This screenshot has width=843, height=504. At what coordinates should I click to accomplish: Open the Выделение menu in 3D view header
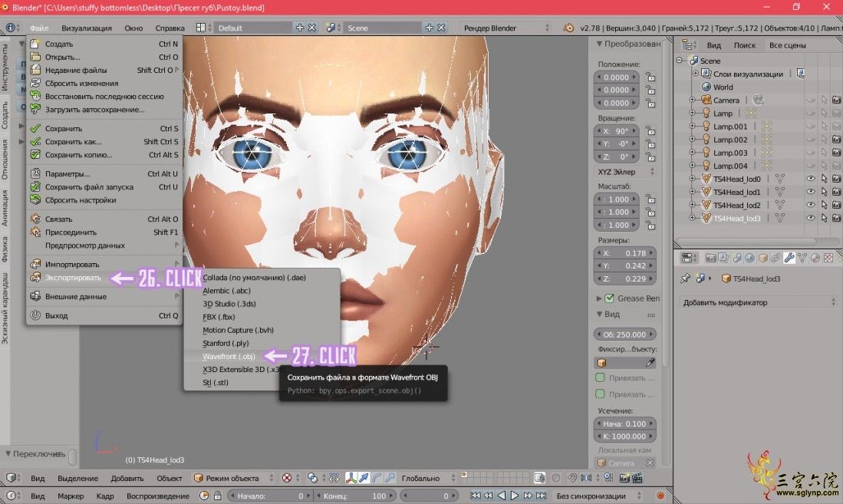click(78, 478)
